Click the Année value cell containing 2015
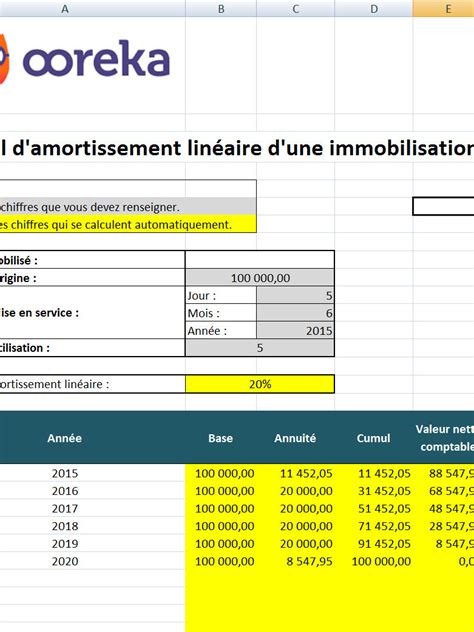474x632 pixels. tap(295, 331)
